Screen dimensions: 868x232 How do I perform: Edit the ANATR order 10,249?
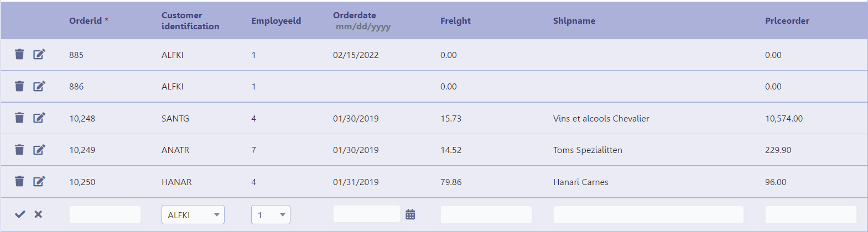pyautogui.click(x=39, y=150)
